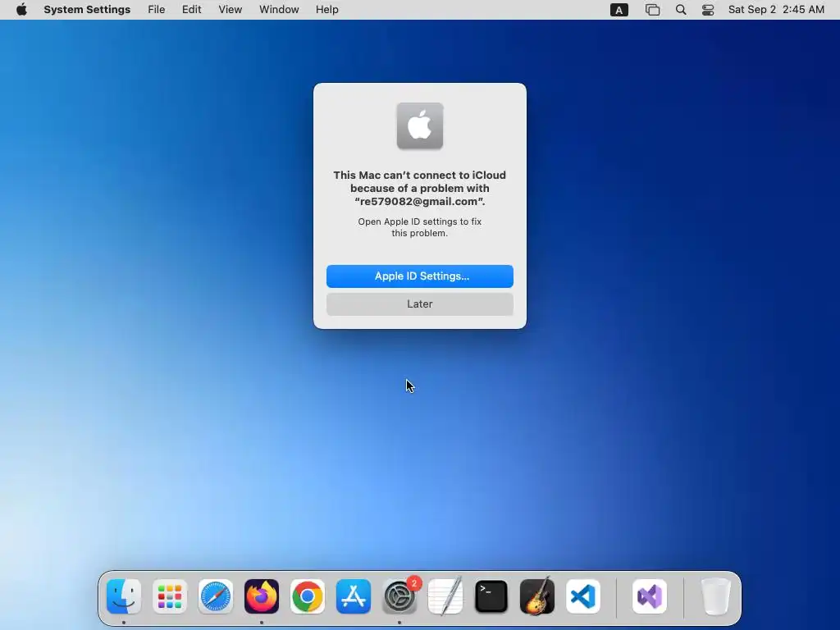Screen dimensions: 840x630
Task: Open the View menu
Action: tap(231, 10)
